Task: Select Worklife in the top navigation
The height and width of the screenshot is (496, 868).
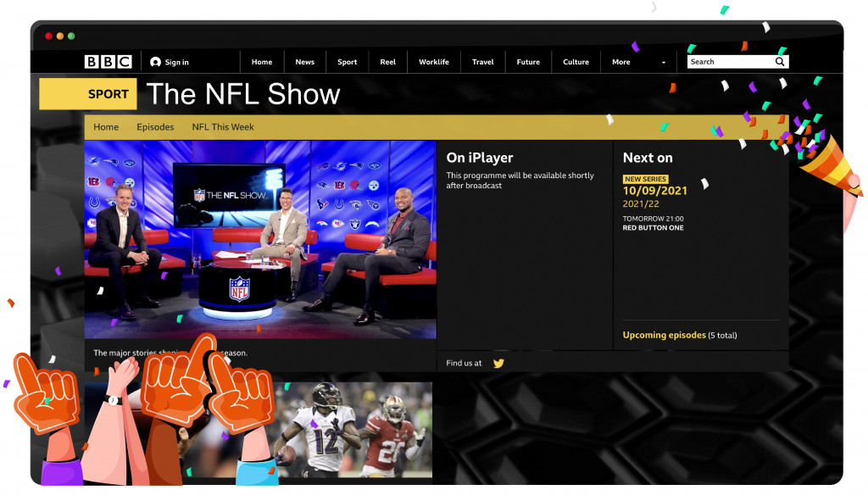Action: 433,62
